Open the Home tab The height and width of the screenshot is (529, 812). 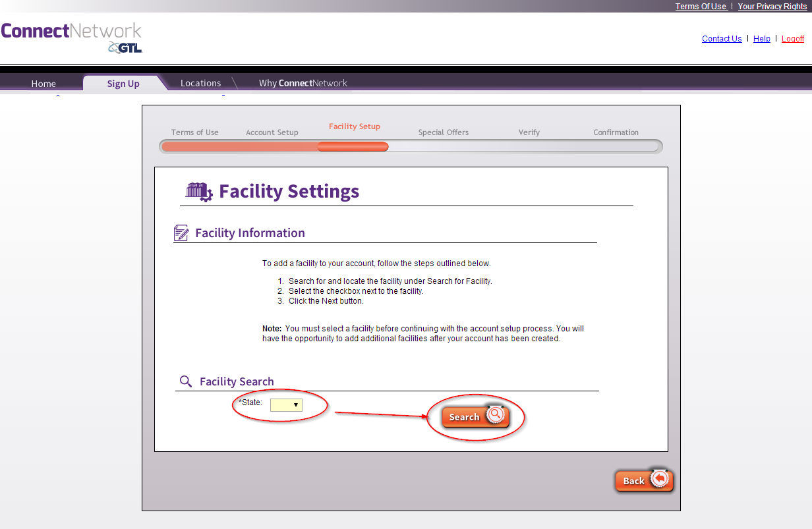point(43,84)
